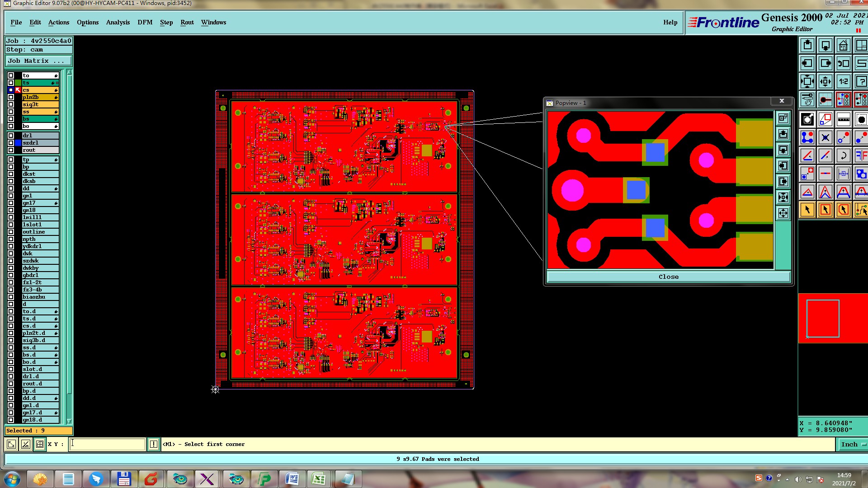Toggle the checkbox for layer outline

pyautogui.click(x=11, y=232)
